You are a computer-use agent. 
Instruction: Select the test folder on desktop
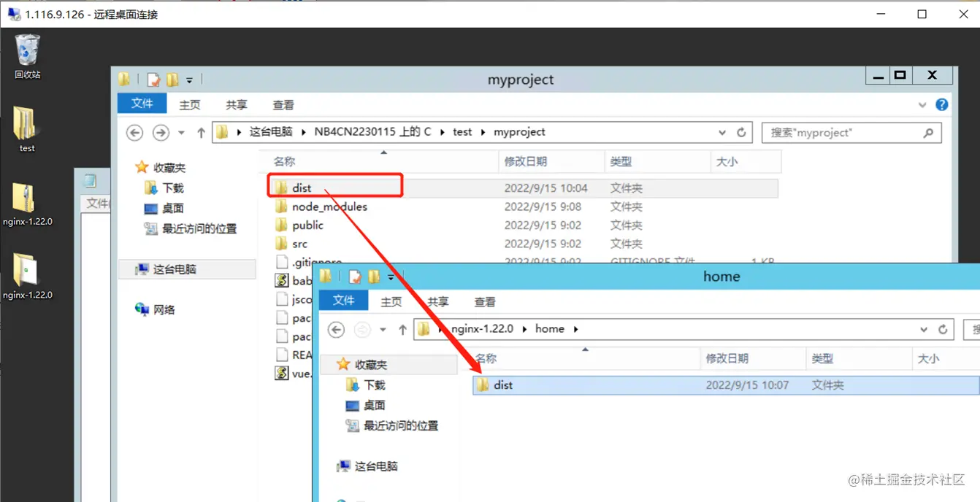pos(25,129)
